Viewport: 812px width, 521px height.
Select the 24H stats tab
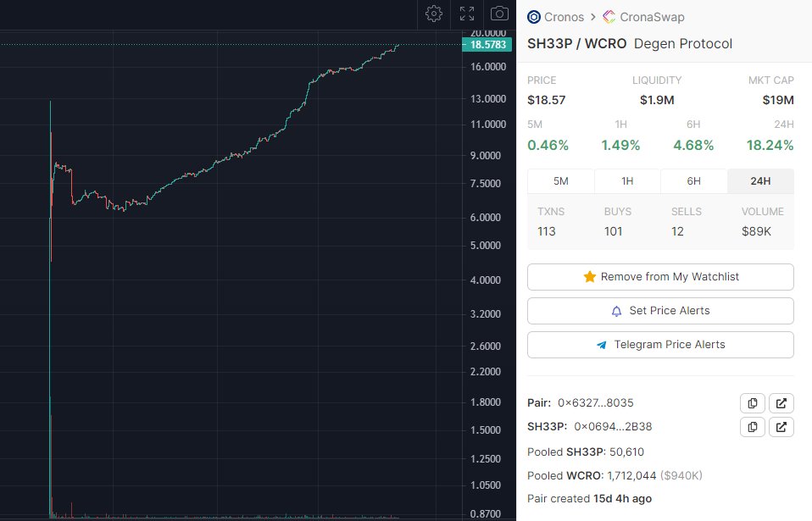[761, 181]
